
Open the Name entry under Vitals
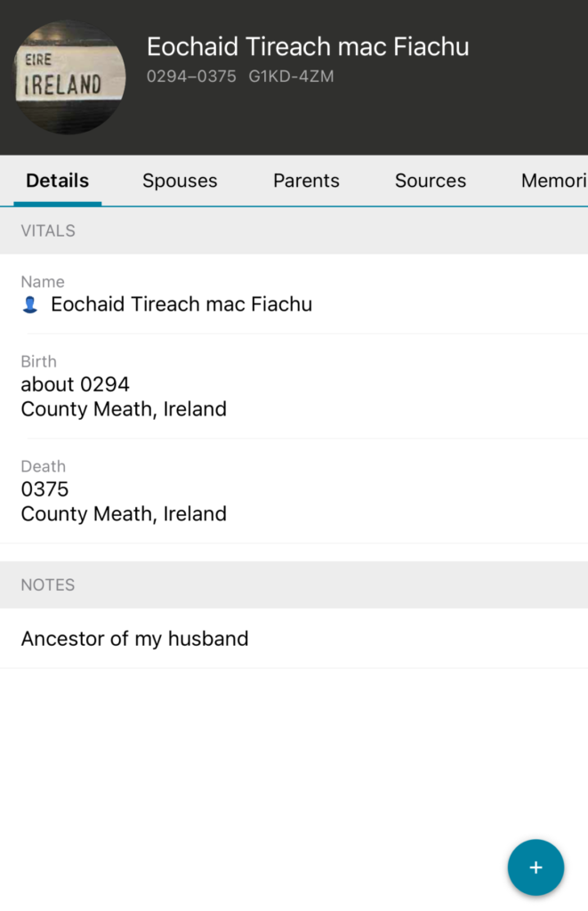(181, 304)
